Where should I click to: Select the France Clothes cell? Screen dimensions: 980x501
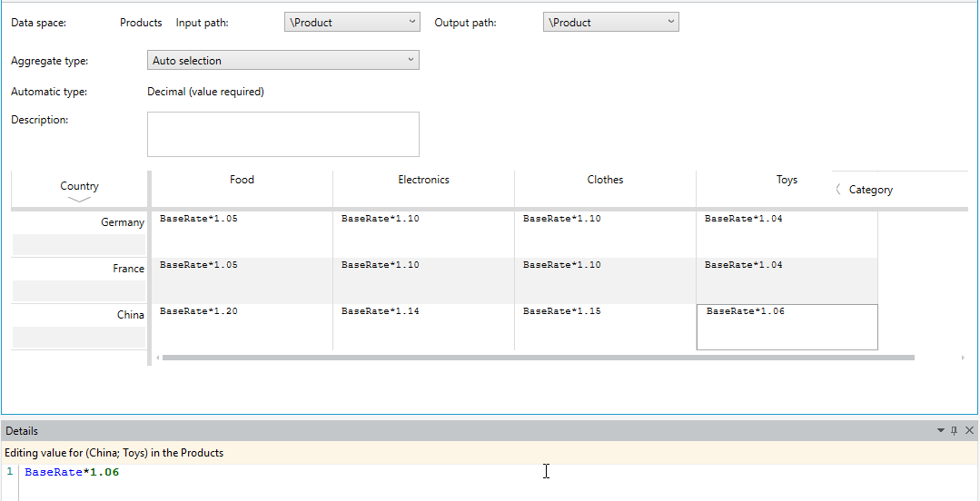[x=605, y=280]
